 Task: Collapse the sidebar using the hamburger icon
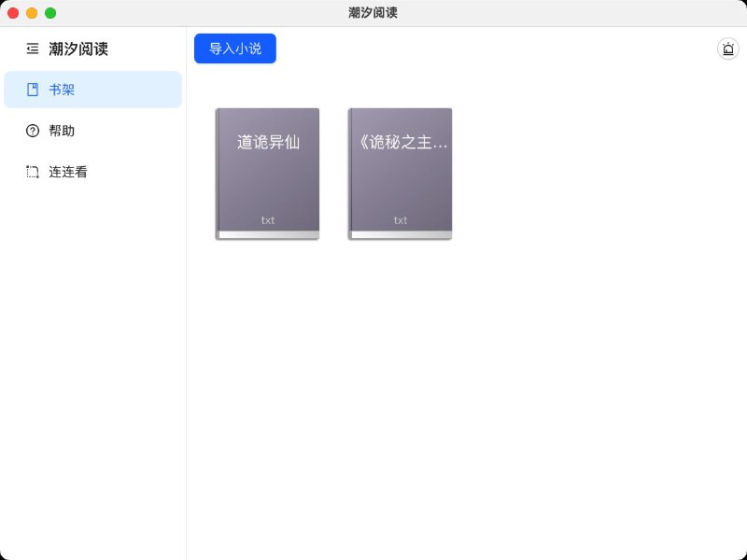tap(33, 49)
